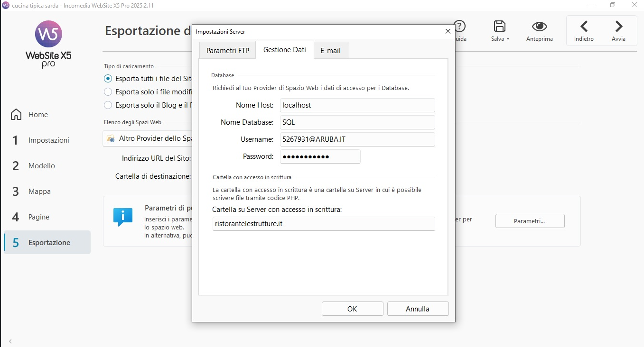The image size is (644, 347).
Task: Click the WebSite X5 Pro logo
Action: (48, 34)
